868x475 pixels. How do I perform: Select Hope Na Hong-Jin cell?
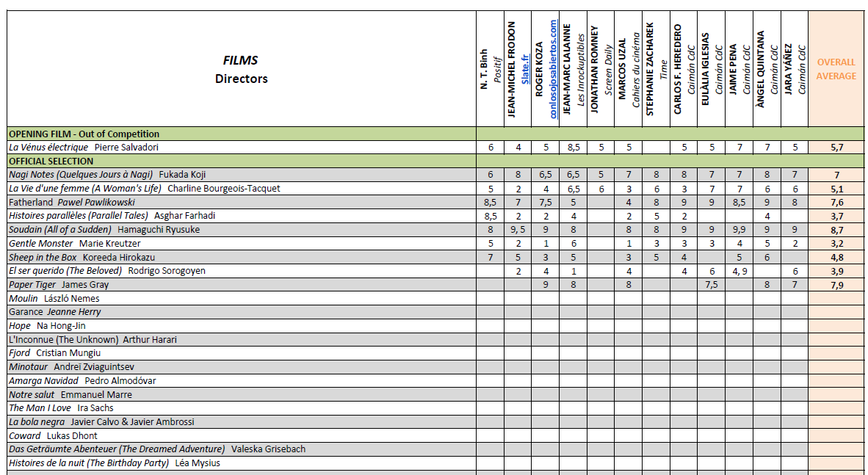click(x=242, y=325)
